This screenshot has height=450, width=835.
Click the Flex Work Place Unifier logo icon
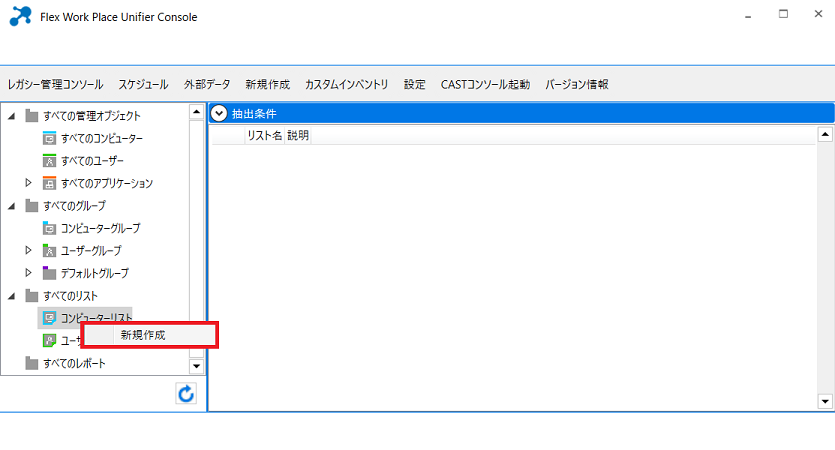[21, 16]
